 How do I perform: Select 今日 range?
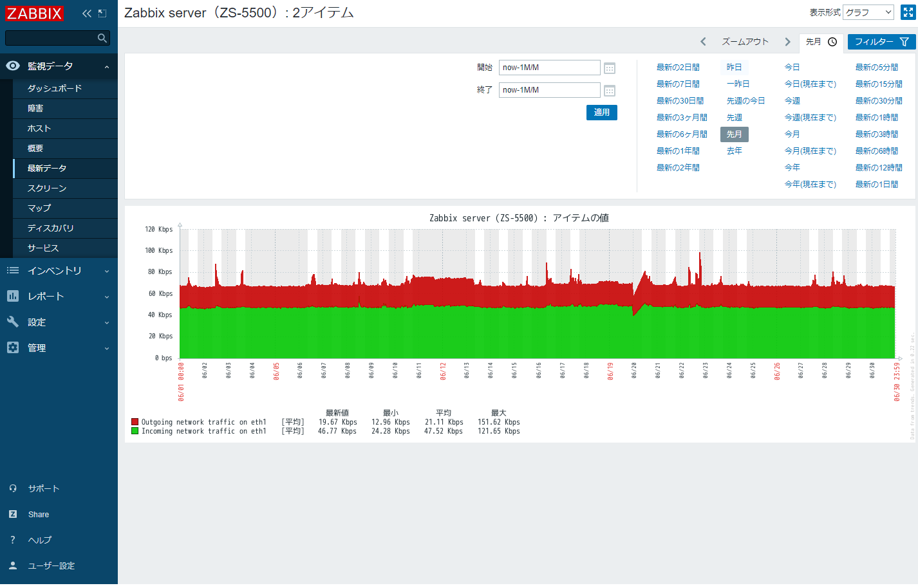(792, 68)
